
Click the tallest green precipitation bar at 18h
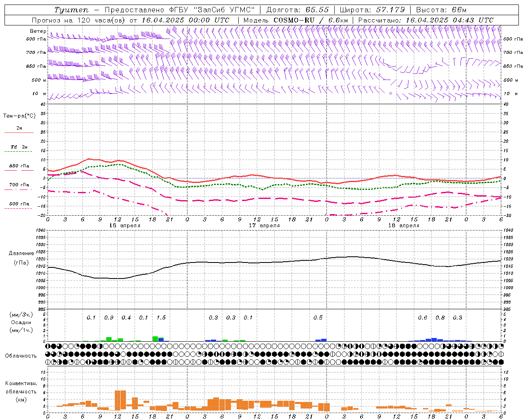coord(155,339)
